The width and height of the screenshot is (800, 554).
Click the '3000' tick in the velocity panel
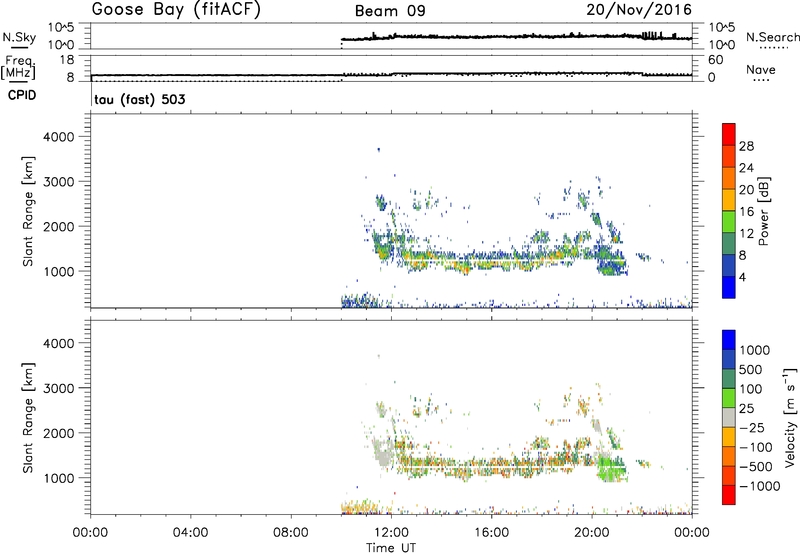(x=59, y=388)
